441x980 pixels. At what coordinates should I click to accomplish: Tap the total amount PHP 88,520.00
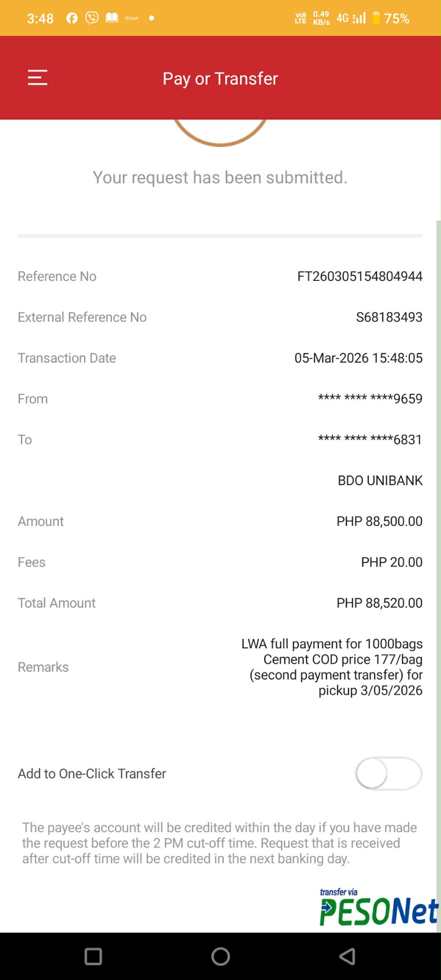coord(379,603)
